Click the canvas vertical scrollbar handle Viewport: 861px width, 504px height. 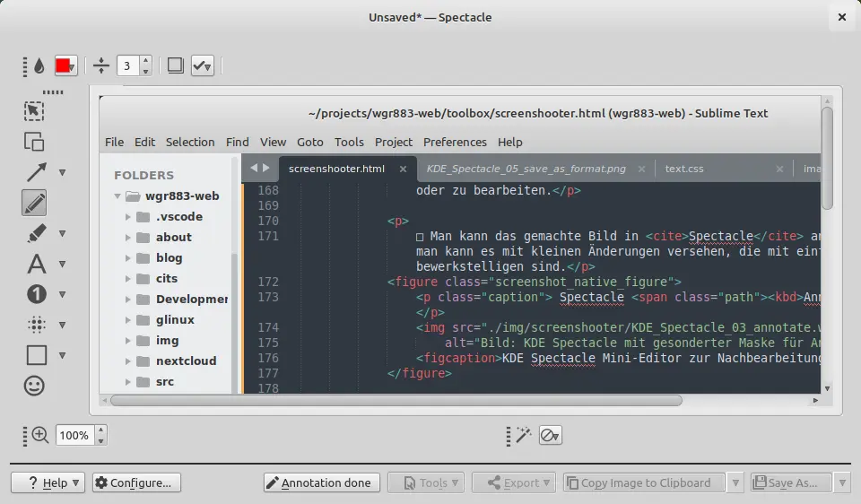[x=827, y=158]
